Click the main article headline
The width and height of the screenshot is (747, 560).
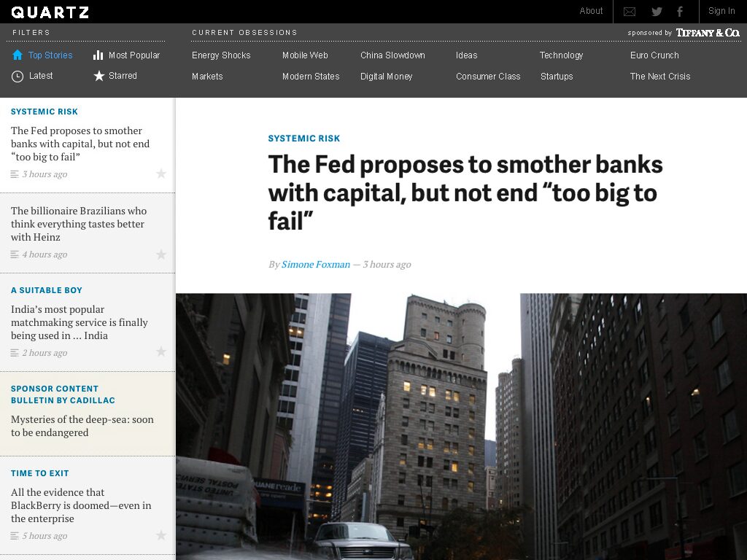[x=465, y=192]
